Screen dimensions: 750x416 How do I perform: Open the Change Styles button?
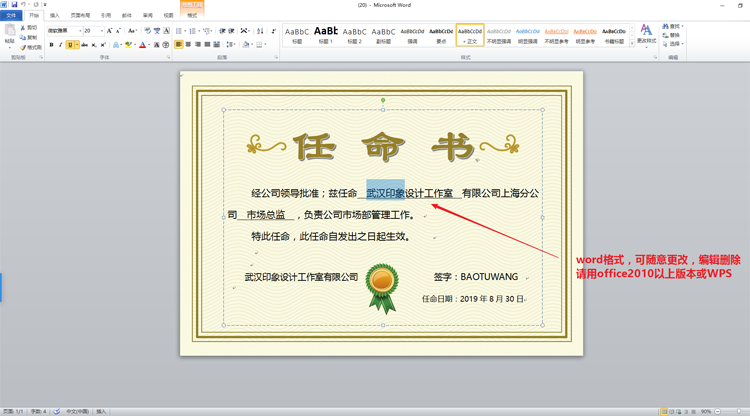click(646, 34)
